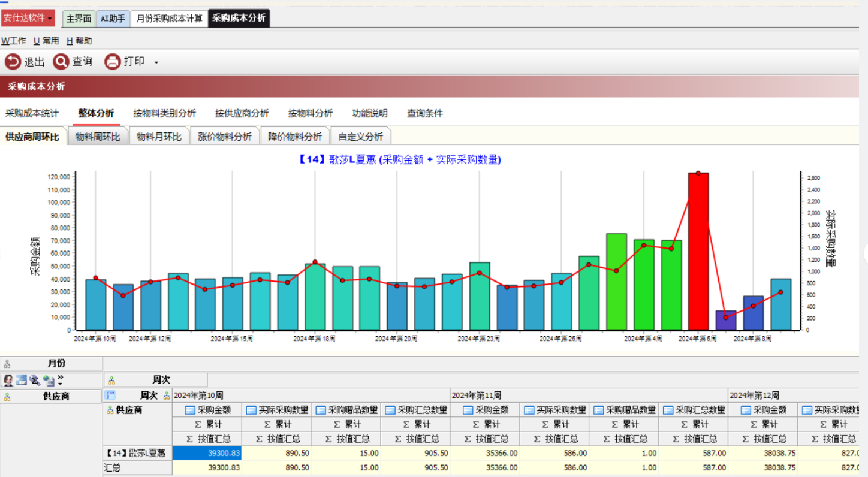
Task: Click the table layout icon in pivot toolbar
Action: click(x=22, y=381)
